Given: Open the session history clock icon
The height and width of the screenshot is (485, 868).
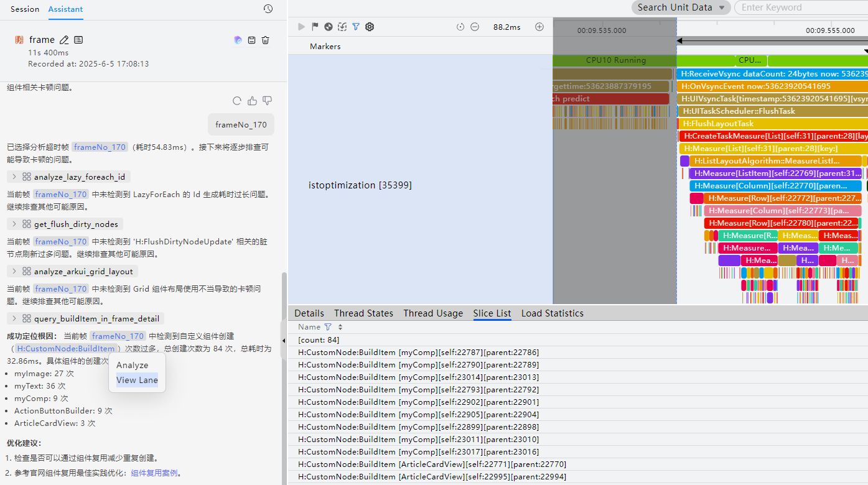Looking at the screenshot, I should point(268,8).
